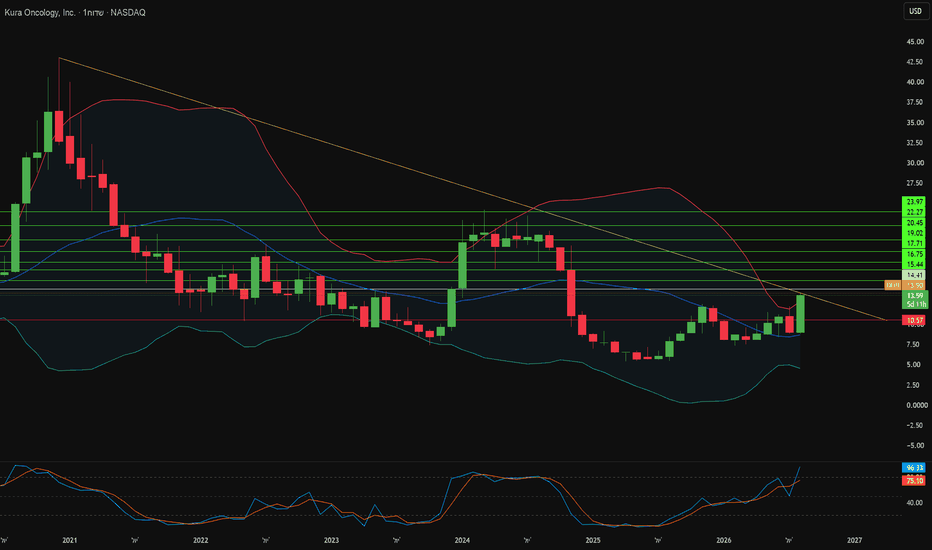Click the blue 96.33 oscillator value label

pos(914,468)
